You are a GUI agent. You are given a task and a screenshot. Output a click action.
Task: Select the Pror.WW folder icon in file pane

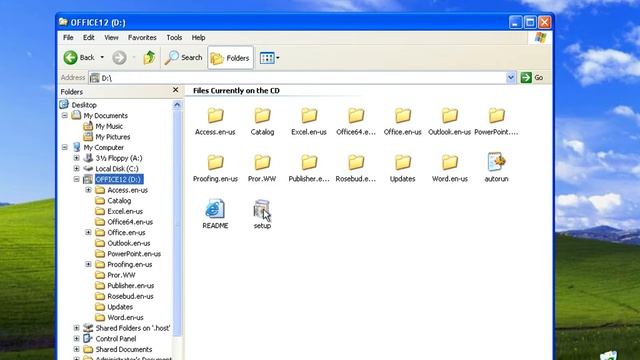tap(262, 162)
